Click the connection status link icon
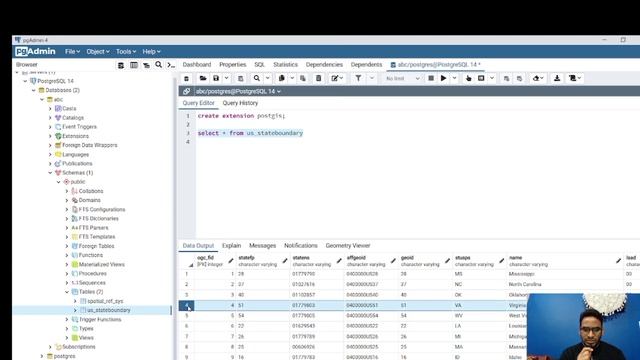The height and width of the screenshot is (360, 640). (187, 91)
